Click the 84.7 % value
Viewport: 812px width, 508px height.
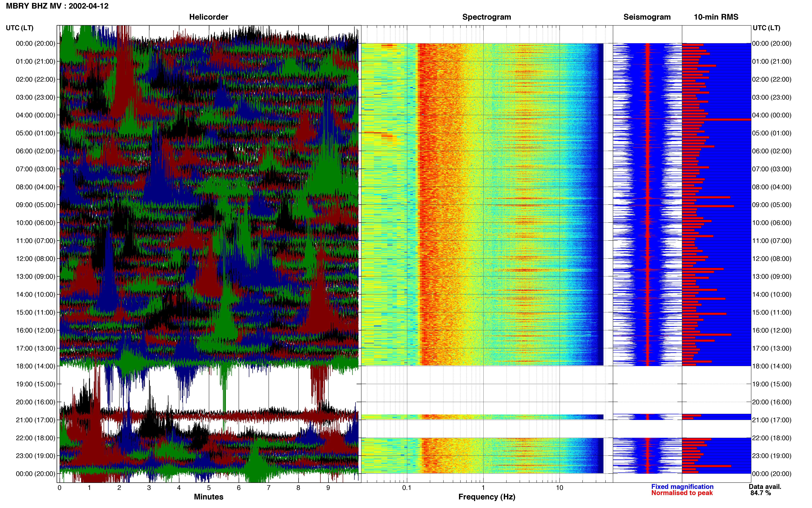click(760, 493)
